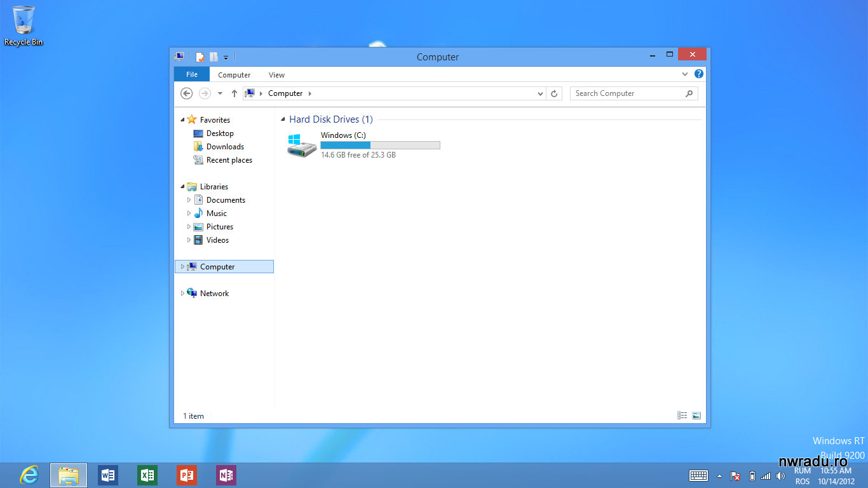Expand the Documents library tree node
Screen dimensions: 868x488
tap(189, 200)
